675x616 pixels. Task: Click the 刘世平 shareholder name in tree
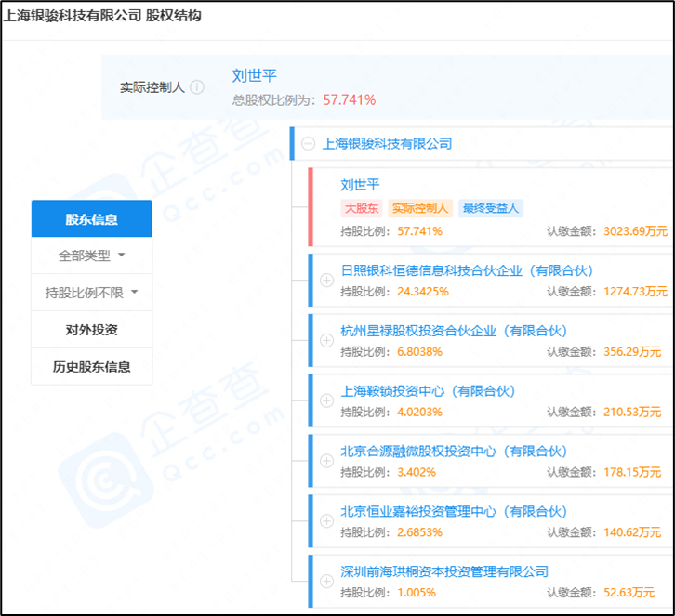(x=360, y=185)
